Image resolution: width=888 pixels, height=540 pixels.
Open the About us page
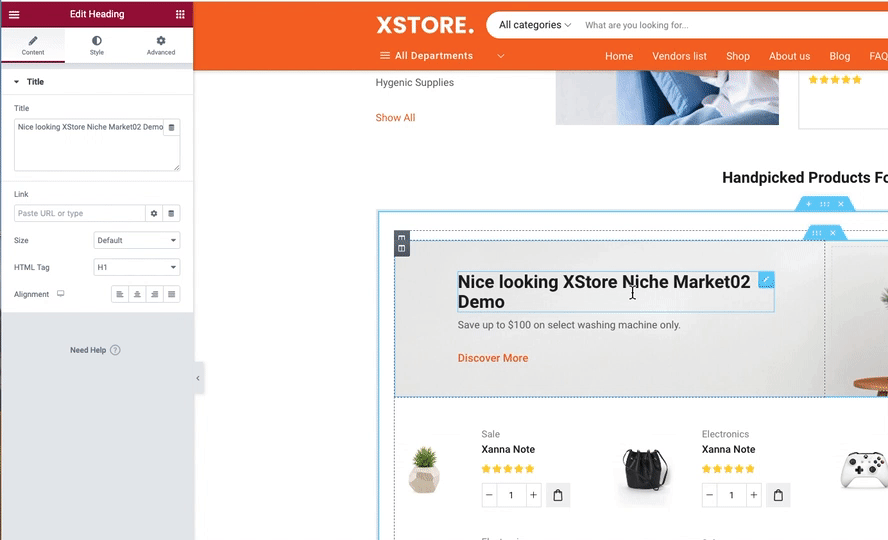[789, 56]
